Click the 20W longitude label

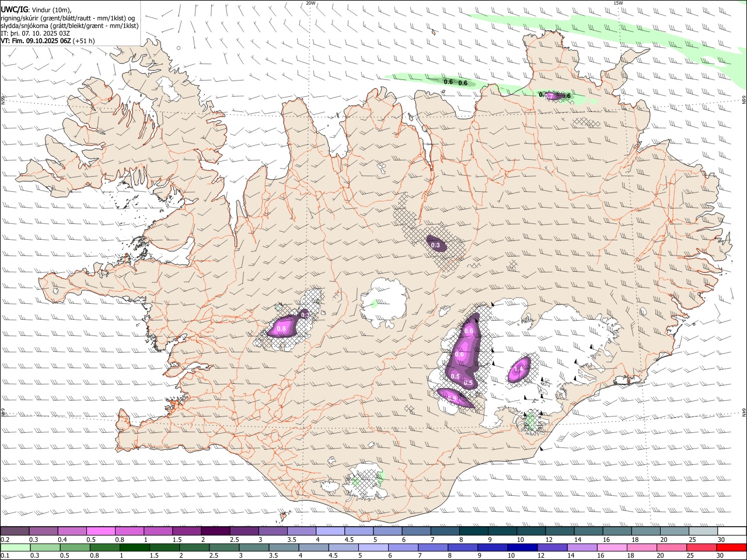(x=310, y=3)
